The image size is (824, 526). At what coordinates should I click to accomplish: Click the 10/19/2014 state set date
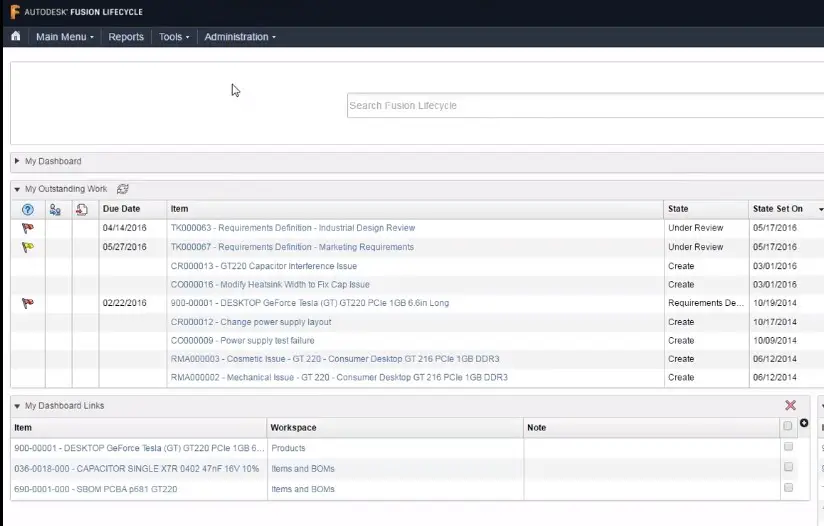[775, 303]
